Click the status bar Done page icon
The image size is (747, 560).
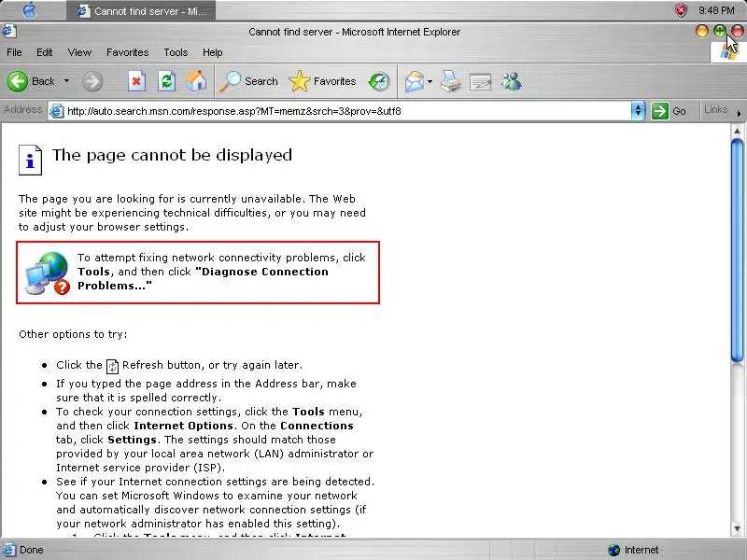click(x=8, y=550)
